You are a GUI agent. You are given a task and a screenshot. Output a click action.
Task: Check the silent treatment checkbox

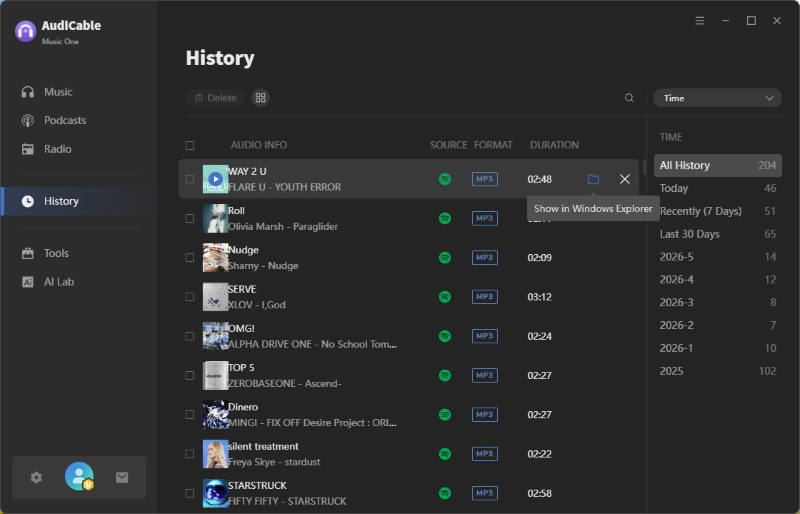[190, 454]
